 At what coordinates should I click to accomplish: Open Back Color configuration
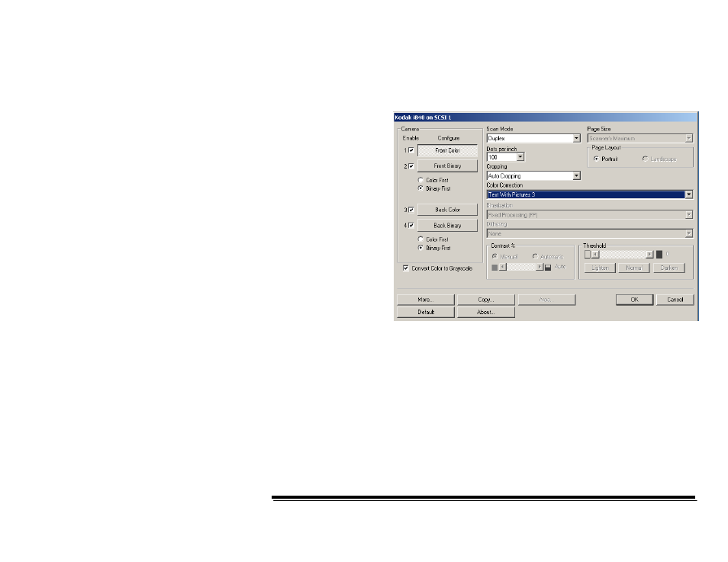(x=448, y=210)
